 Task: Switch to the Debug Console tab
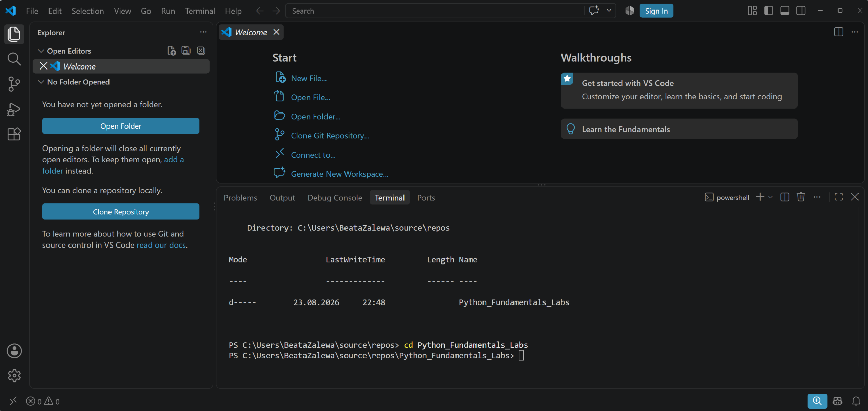[335, 198]
